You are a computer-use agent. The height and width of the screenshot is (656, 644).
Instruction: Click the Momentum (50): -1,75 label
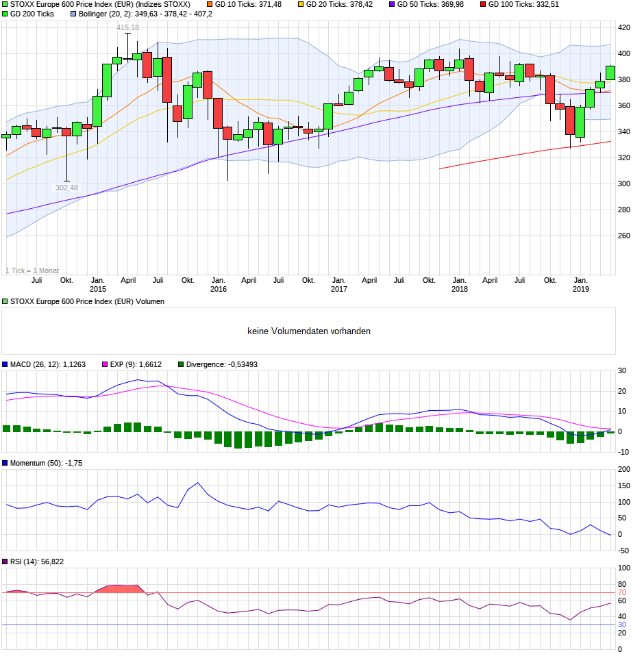46,463
